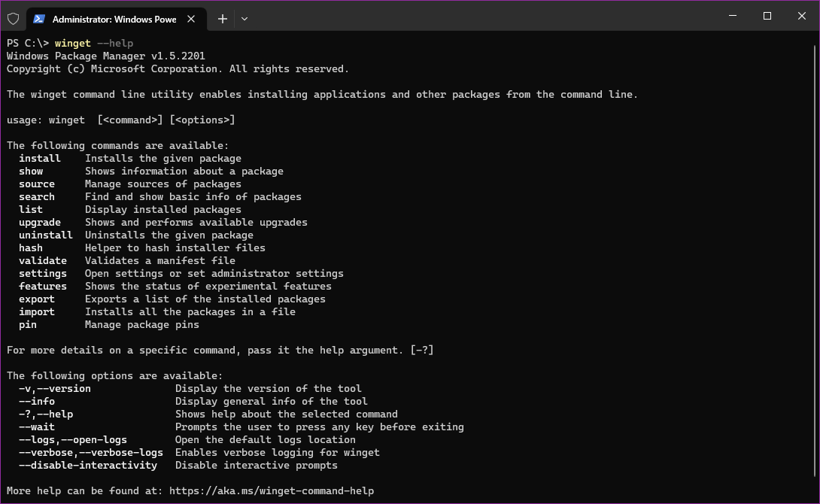The width and height of the screenshot is (820, 504).
Task: Click the 'PS C:\>' prompt text
Action: pos(28,44)
